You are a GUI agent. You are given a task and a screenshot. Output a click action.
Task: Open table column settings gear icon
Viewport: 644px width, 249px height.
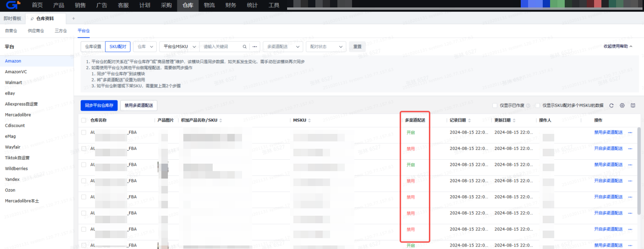622,105
